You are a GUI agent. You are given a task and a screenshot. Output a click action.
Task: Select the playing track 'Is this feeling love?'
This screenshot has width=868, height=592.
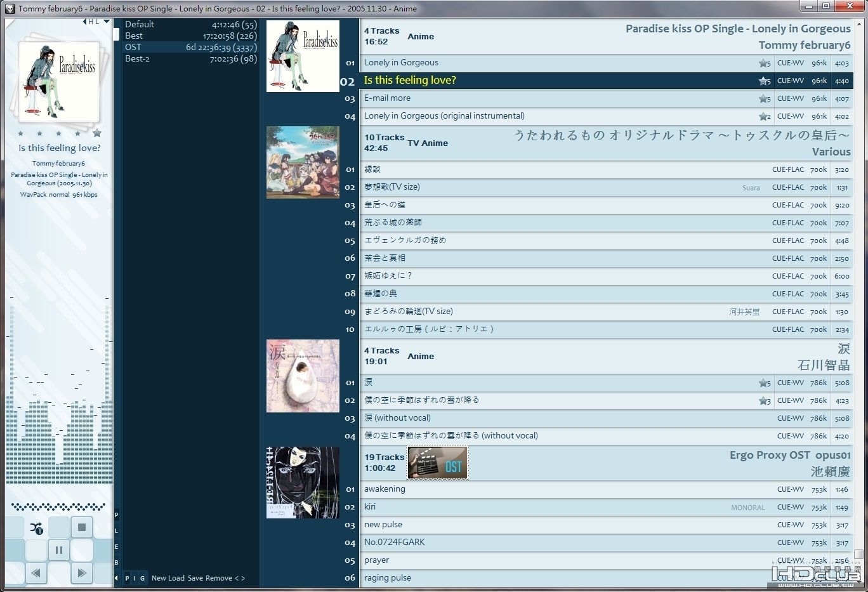606,81
